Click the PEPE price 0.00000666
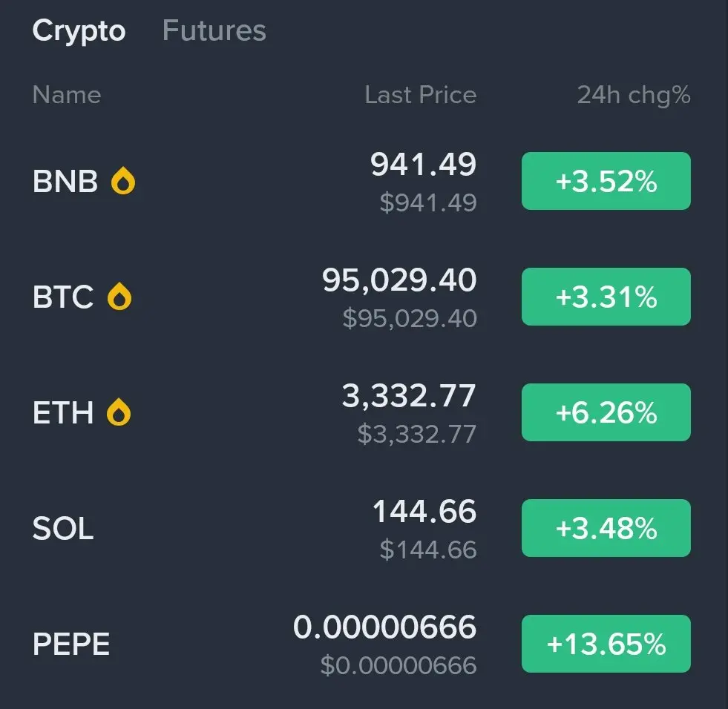Image resolution: width=728 pixels, height=709 pixels. [x=384, y=627]
